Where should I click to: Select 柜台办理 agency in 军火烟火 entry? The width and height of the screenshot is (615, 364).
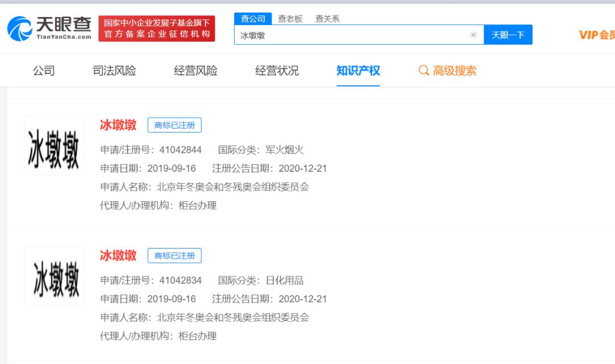(x=197, y=205)
